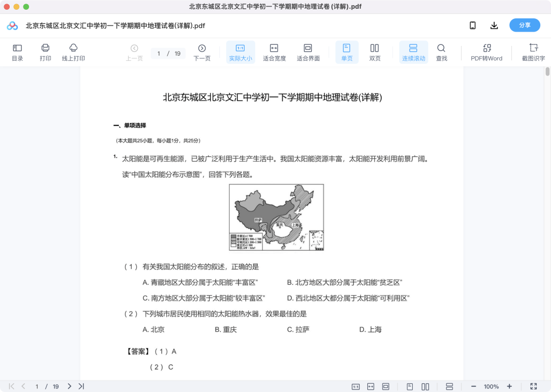The width and height of the screenshot is (551, 392).
Task: Open the mobile device view icon
Action: (x=472, y=26)
